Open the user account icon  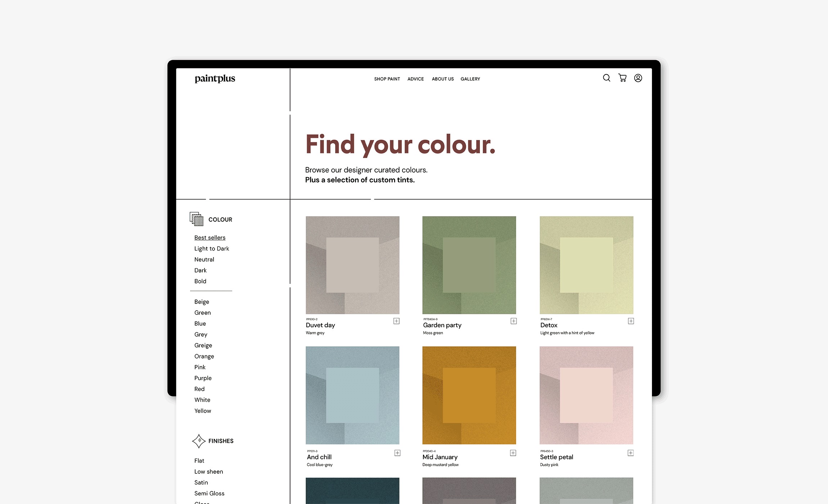pyautogui.click(x=638, y=78)
